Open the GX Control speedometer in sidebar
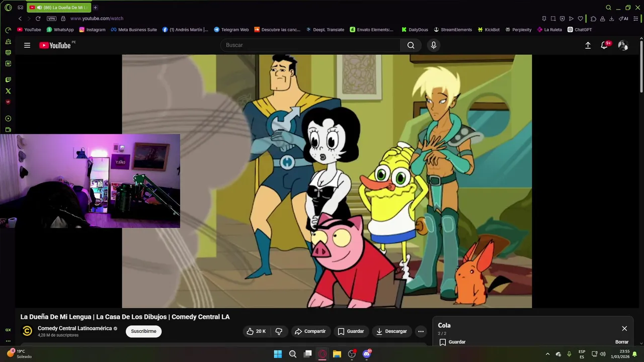Image resolution: width=644 pixels, height=362 pixels. (x=8, y=30)
